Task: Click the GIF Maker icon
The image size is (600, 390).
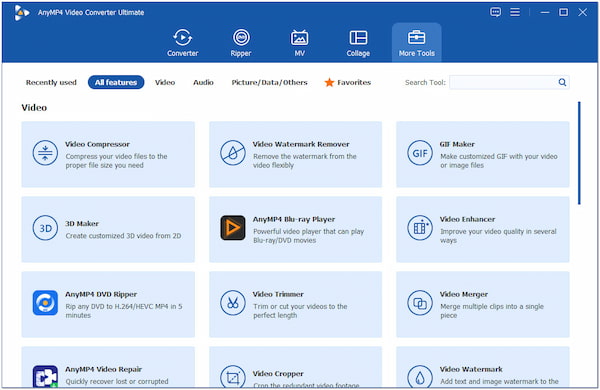Action: click(x=420, y=153)
